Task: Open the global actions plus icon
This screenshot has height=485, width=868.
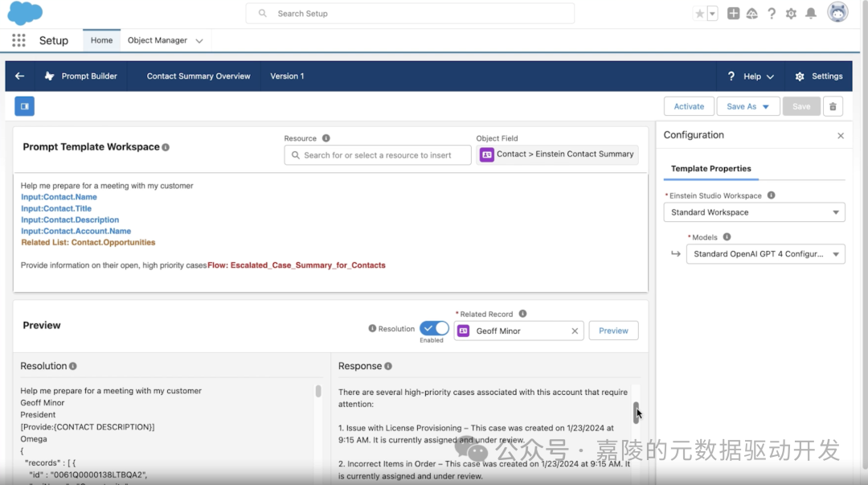Action: click(734, 14)
